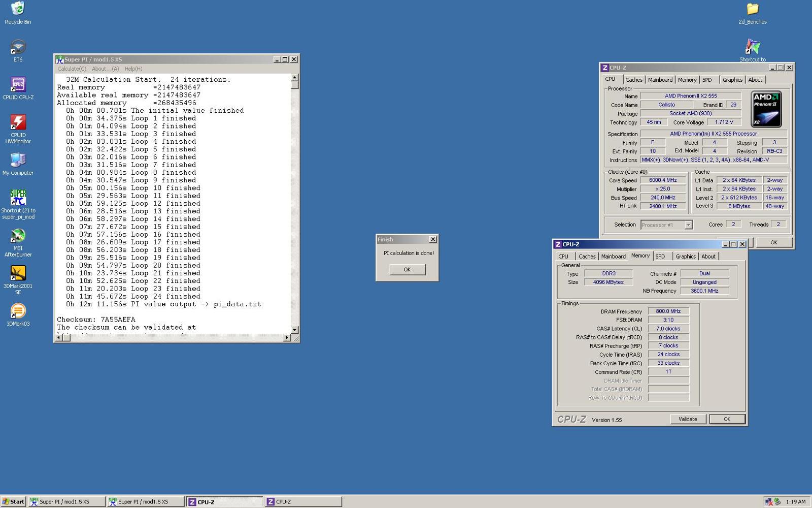
Task: Click the Command Rate 1T value
Action: pyautogui.click(x=668, y=372)
